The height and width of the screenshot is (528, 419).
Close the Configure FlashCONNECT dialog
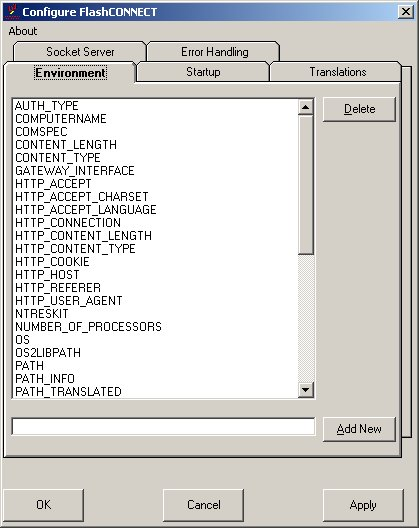406,12
